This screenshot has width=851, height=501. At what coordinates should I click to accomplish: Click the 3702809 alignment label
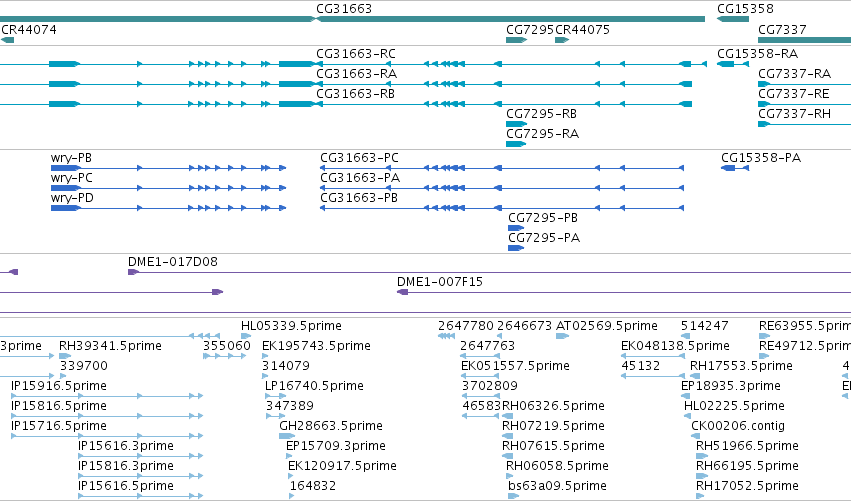tap(490, 386)
